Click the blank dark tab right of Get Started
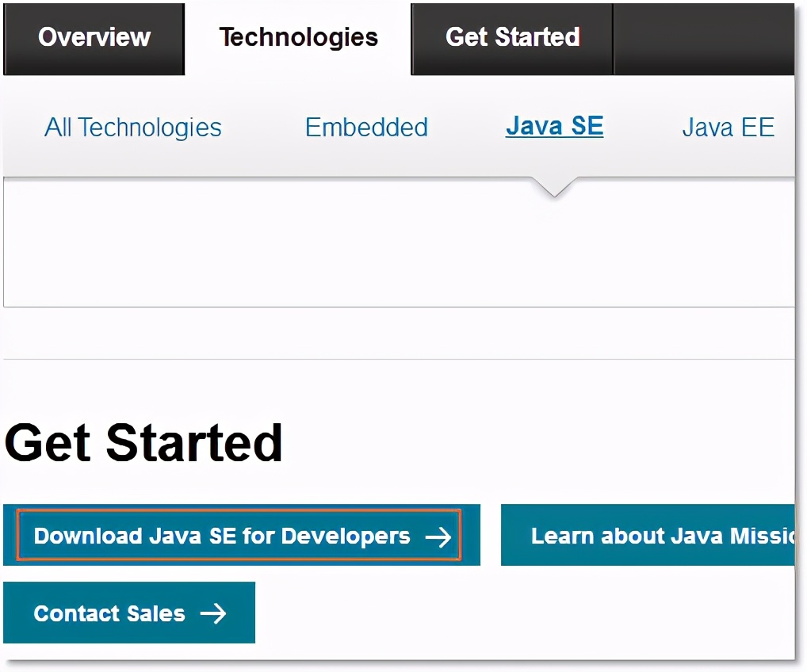The width and height of the screenshot is (807, 672). point(702,37)
